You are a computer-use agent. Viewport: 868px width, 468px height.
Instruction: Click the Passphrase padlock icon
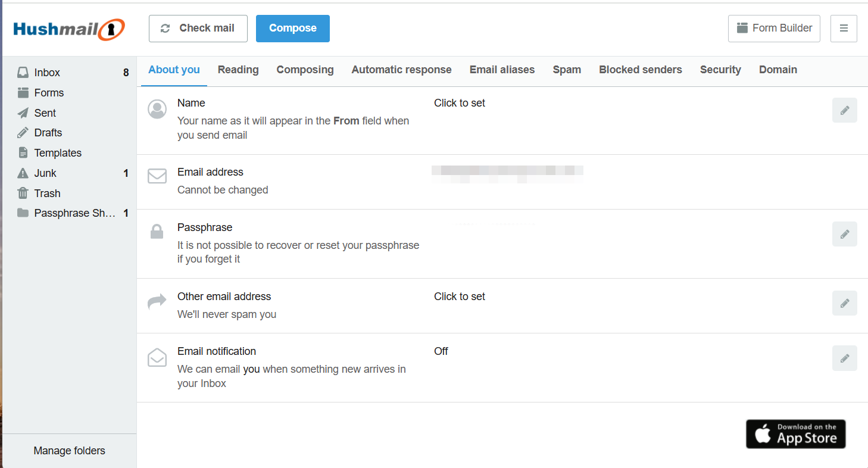157,232
